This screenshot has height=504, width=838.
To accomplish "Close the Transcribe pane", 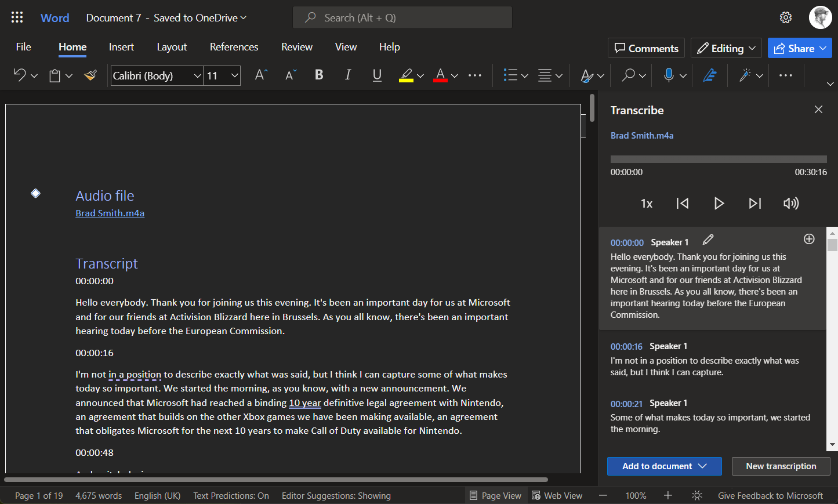I will 818,110.
